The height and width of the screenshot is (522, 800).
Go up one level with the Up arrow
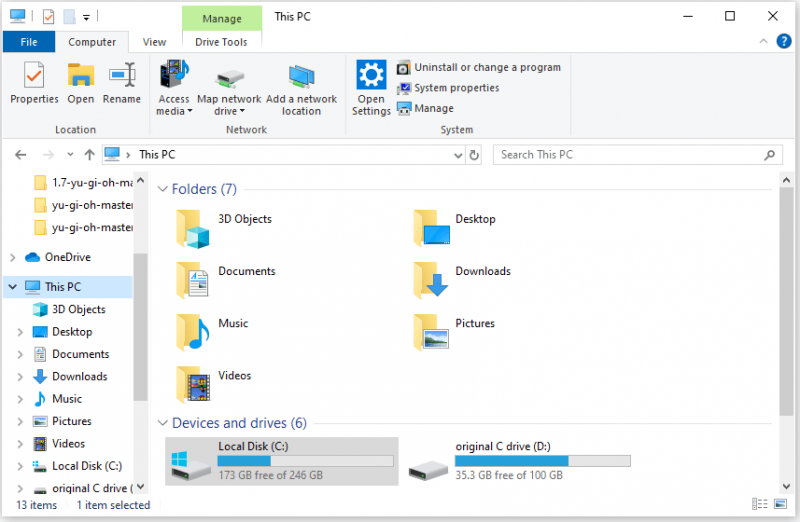[x=90, y=155]
